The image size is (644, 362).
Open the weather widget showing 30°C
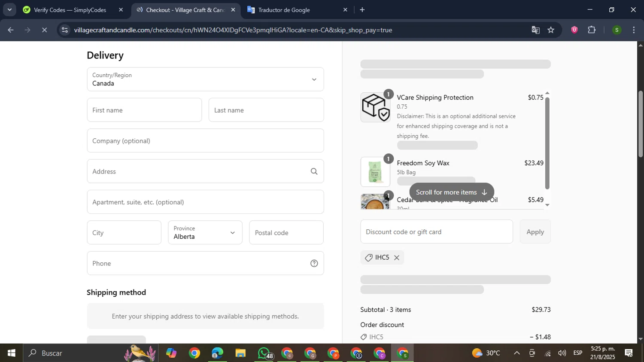(486, 353)
